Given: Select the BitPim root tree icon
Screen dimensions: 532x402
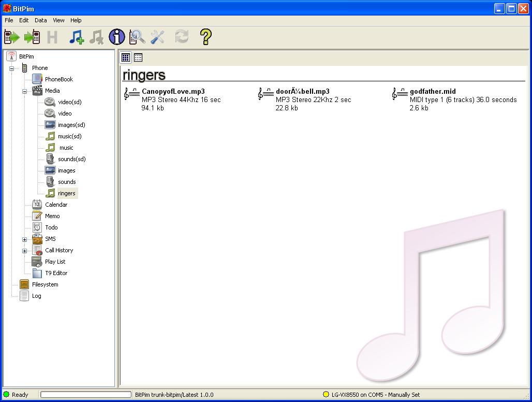Looking at the screenshot, I should click(11, 56).
